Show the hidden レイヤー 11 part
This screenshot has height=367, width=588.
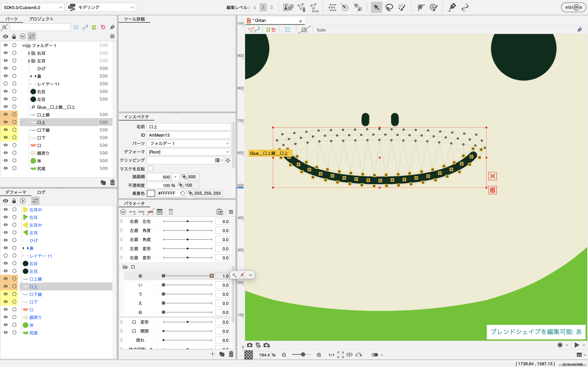6,84
